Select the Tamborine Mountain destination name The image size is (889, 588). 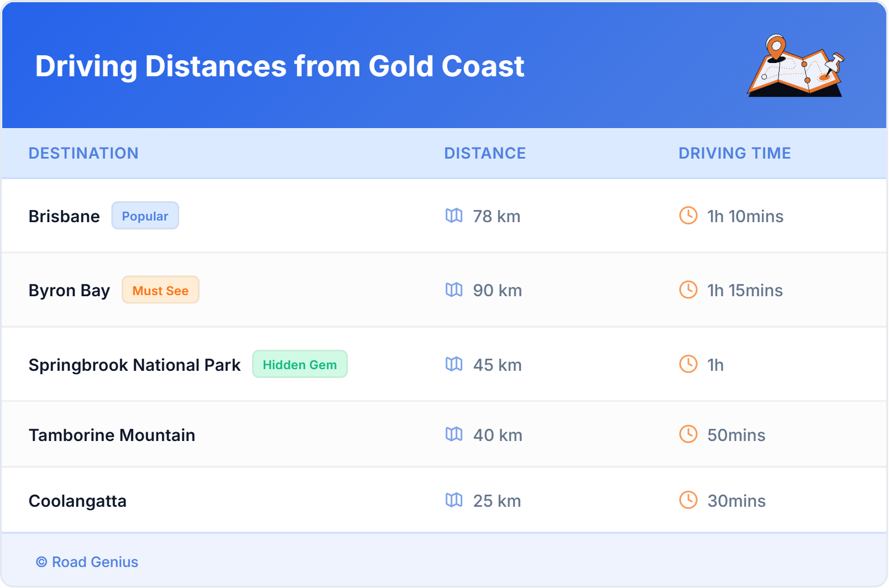coord(112,435)
